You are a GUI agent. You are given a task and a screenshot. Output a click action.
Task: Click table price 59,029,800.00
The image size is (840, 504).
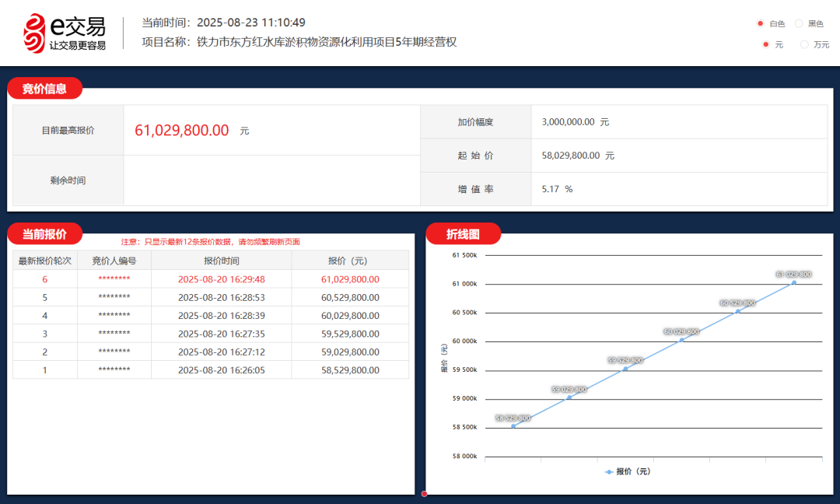pos(350,352)
